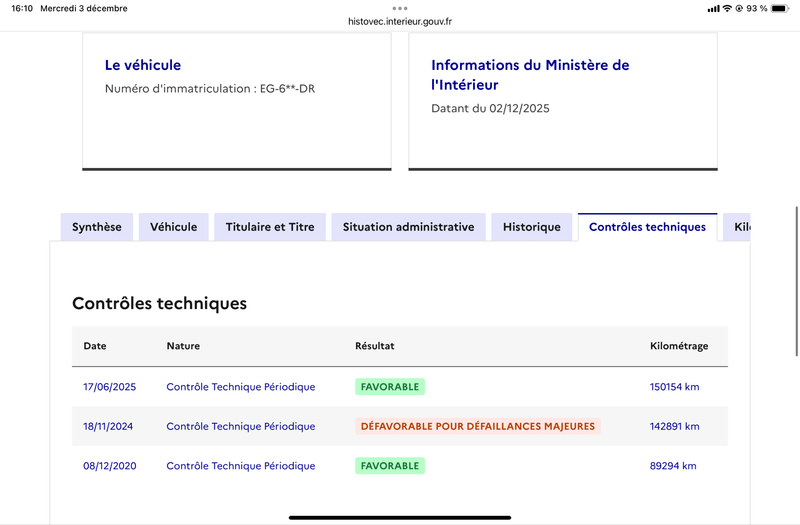Select the Situation administrative tab
800x525 pixels.
408,227
